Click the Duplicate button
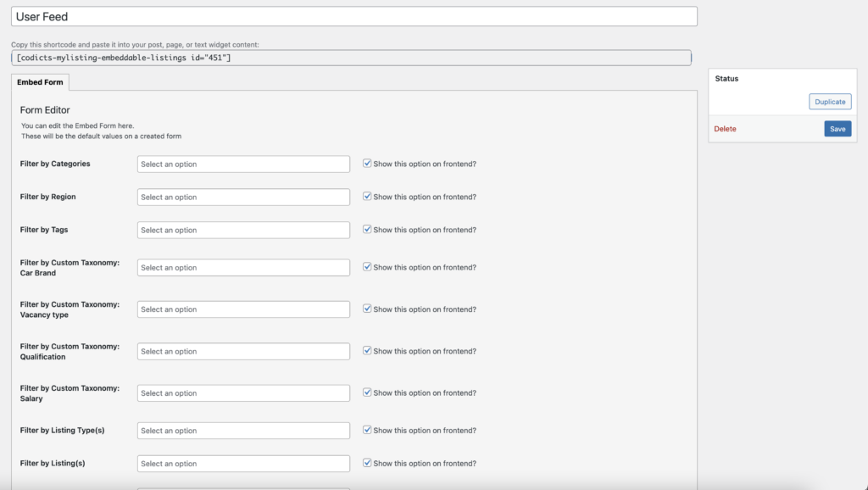 point(830,102)
